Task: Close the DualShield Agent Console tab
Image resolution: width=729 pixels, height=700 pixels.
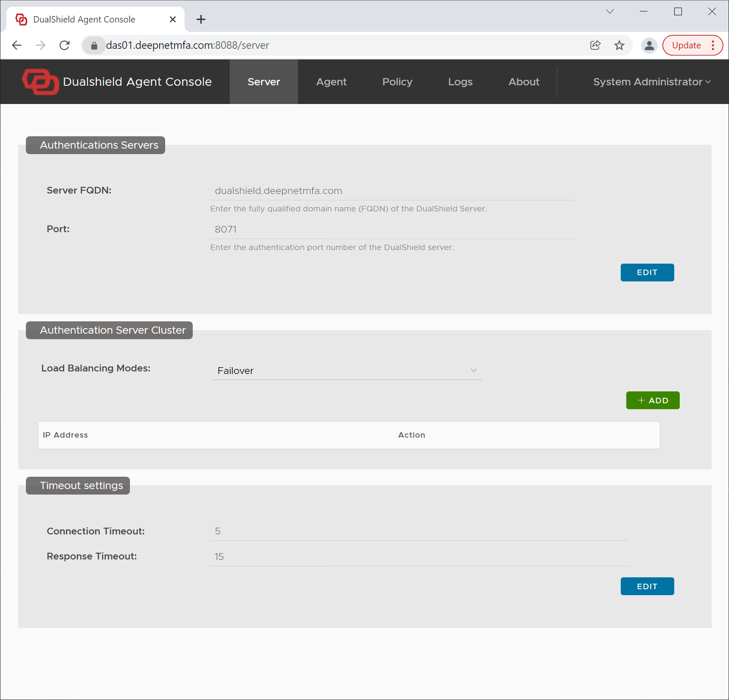Action: tap(172, 20)
